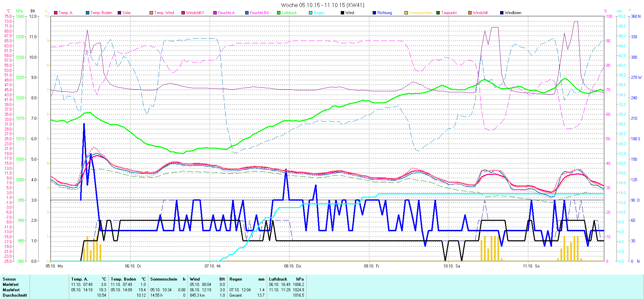
Task: Select the 07.10. Mi date marker
Action: [213, 266]
